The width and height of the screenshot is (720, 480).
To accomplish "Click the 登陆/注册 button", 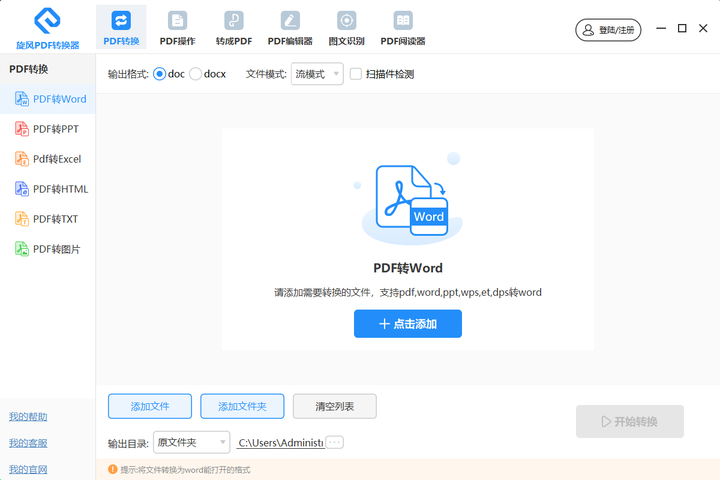I will [x=608, y=30].
